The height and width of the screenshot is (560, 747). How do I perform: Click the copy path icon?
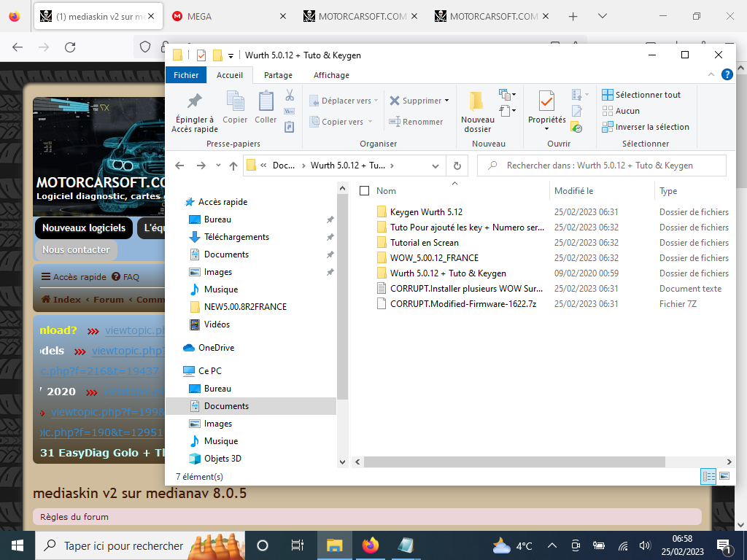pyautogui.click(x=289, y=112)
